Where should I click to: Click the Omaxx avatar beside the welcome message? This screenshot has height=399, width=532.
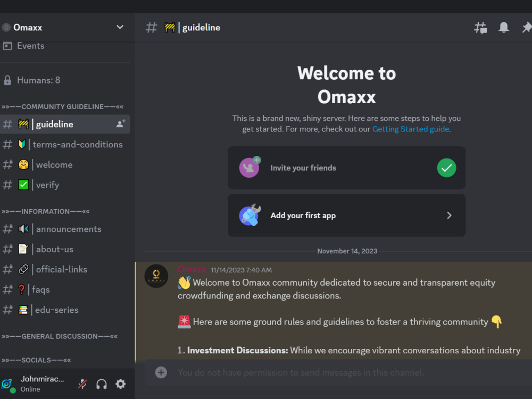click(x=156, y=276)
